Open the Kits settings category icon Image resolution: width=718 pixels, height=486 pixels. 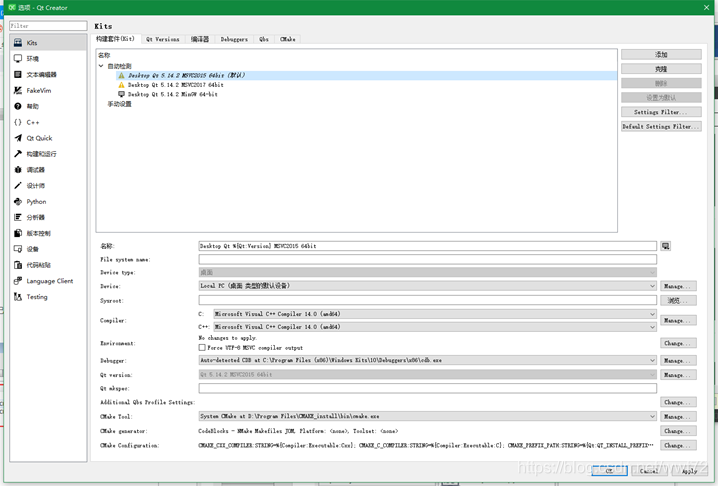click(18, 43)
